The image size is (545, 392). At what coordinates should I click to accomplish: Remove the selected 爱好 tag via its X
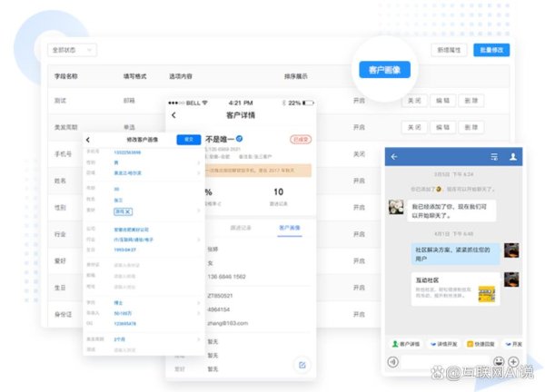[x=128, y=211]
